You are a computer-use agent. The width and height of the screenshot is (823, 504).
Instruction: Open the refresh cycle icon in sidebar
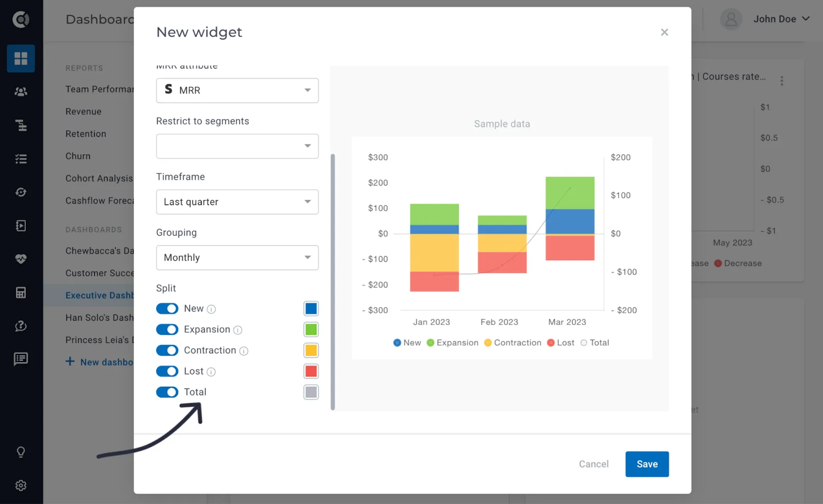pos(21,192)
